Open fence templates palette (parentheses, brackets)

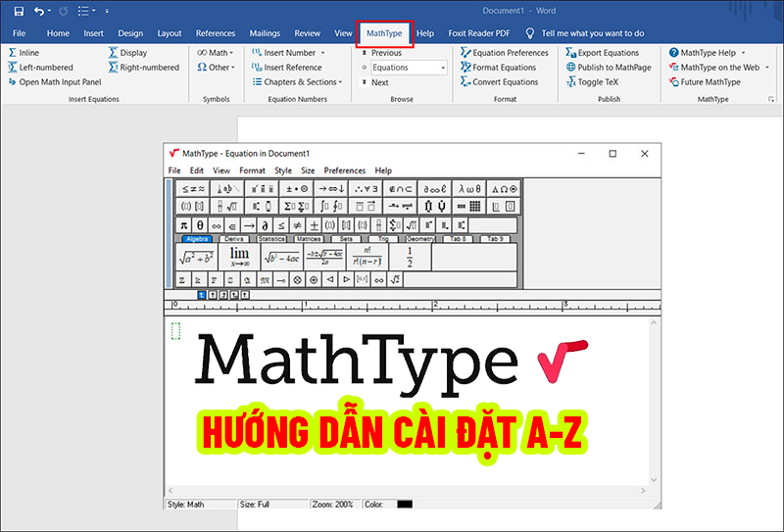(x=193, y=206)
